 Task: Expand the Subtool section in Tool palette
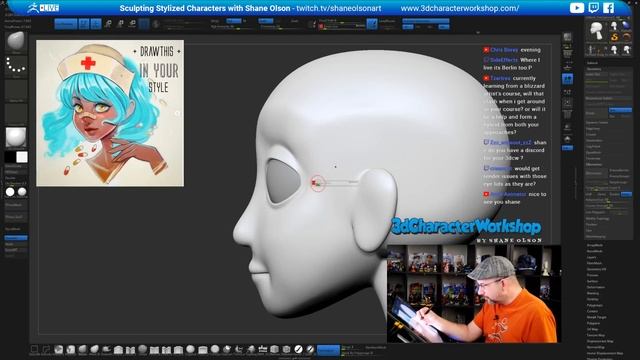tap(592, 63)
